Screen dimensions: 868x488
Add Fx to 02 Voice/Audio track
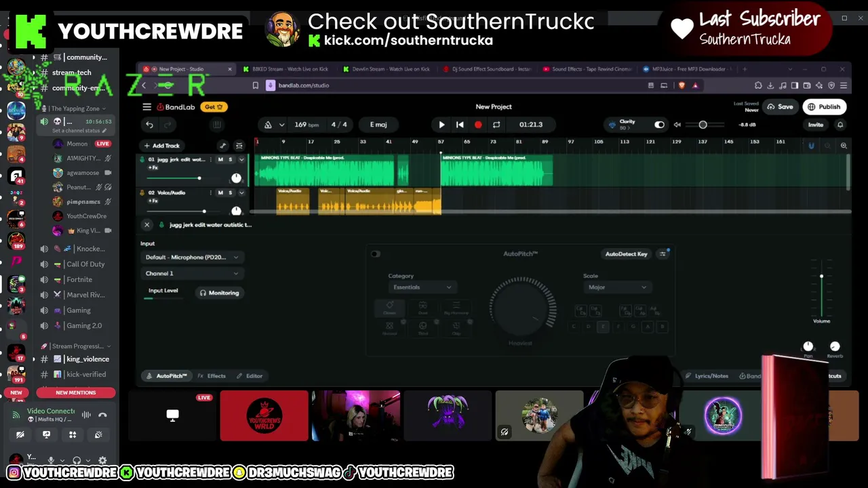[x=153, y=201]
